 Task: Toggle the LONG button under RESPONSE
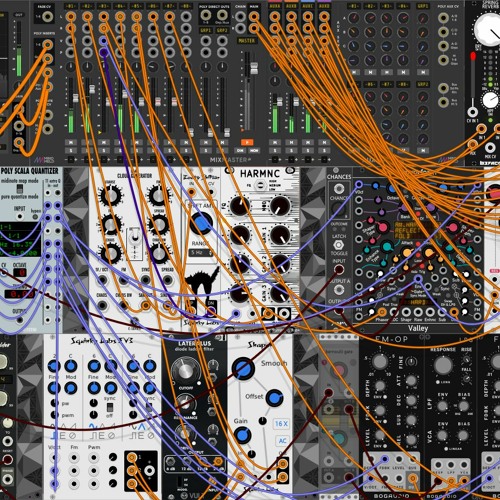pos(437,382)
